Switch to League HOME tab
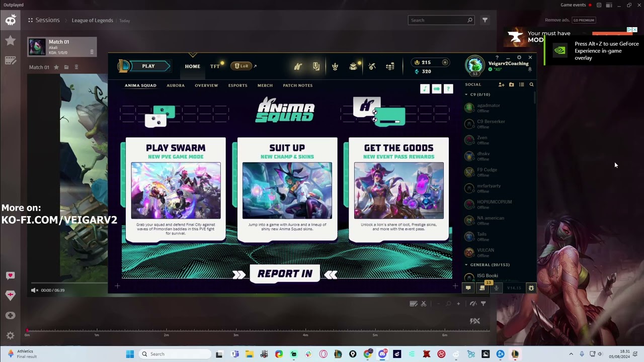 [x=192, y=66]
